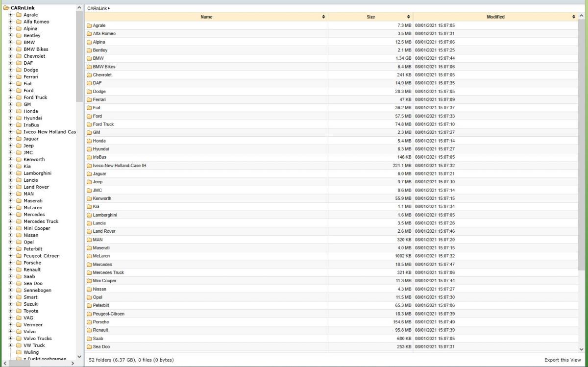This screenshot has height=367, width=588.
Task: Expand the Peugeot-Citroen tree node
Action: [x=11, y=256]
